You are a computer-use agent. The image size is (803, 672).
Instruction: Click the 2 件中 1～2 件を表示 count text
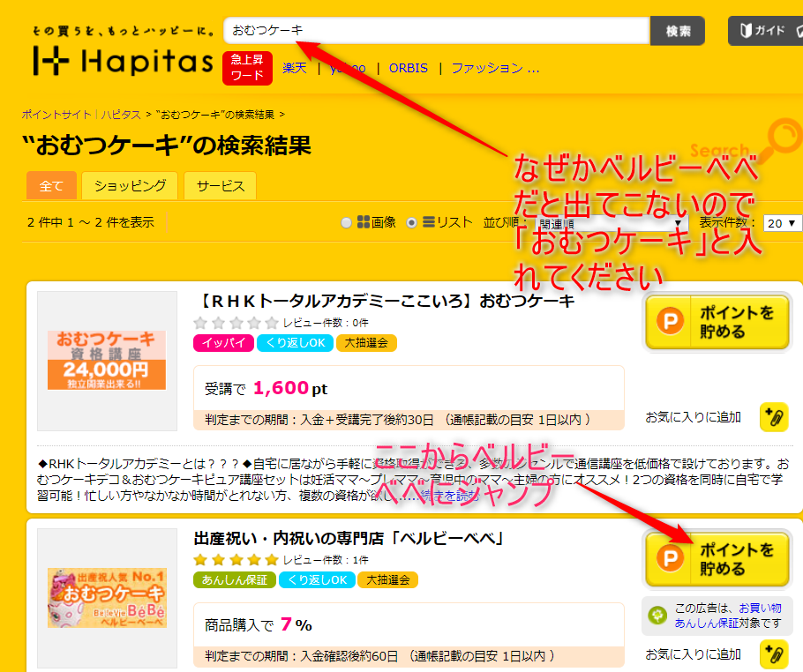91,222
